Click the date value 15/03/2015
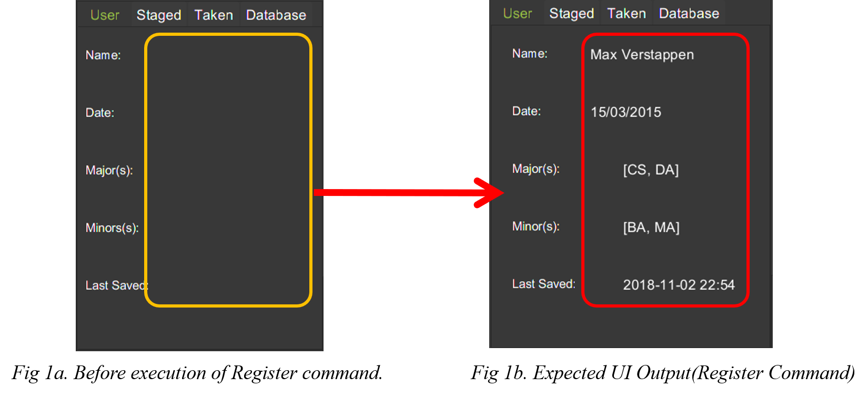 [x=626, y=112]
